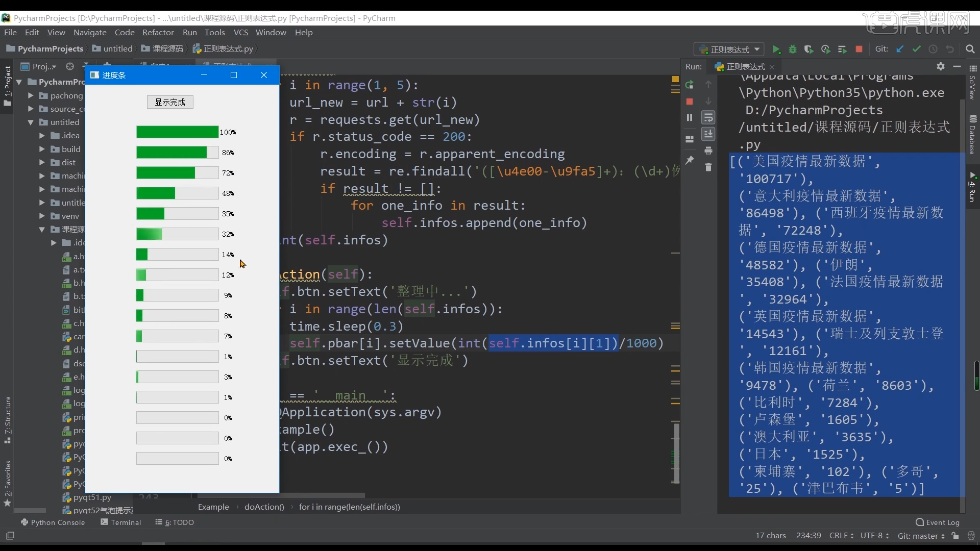Open the 正则表达式 run configuration dropdown
The width and height of the screenshot is (980, 551).
pos(729,49)
